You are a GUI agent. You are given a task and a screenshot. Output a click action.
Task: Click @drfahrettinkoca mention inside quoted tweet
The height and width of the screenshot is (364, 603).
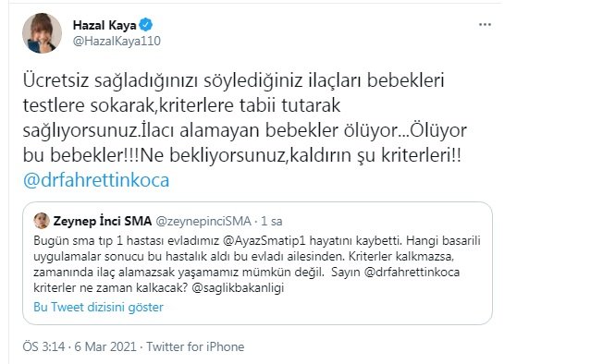point(412,273)
